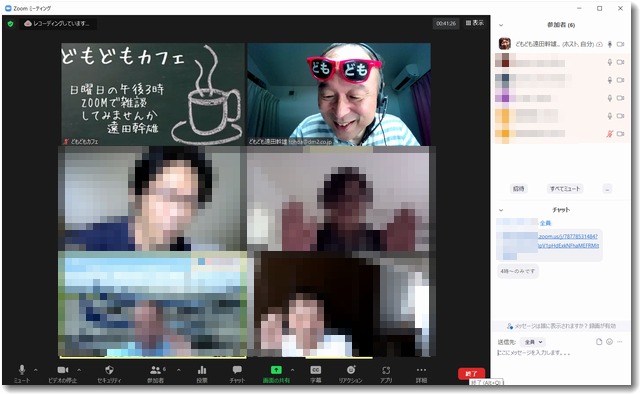This screenshot has height=394, width=640.
Task: Open 表示 view menu top-right
Action: pyautogui.click(x=475, y=23)
